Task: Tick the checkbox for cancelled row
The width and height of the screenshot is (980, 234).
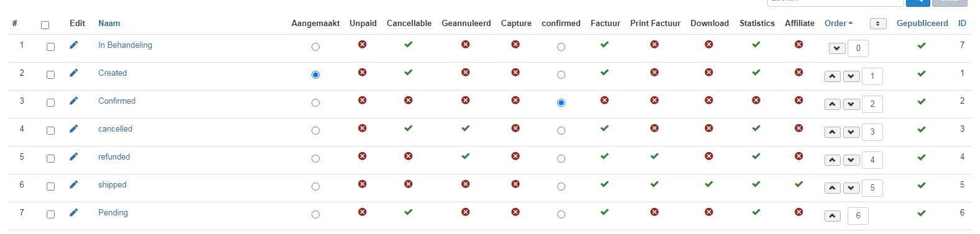Action: point(50,131)
